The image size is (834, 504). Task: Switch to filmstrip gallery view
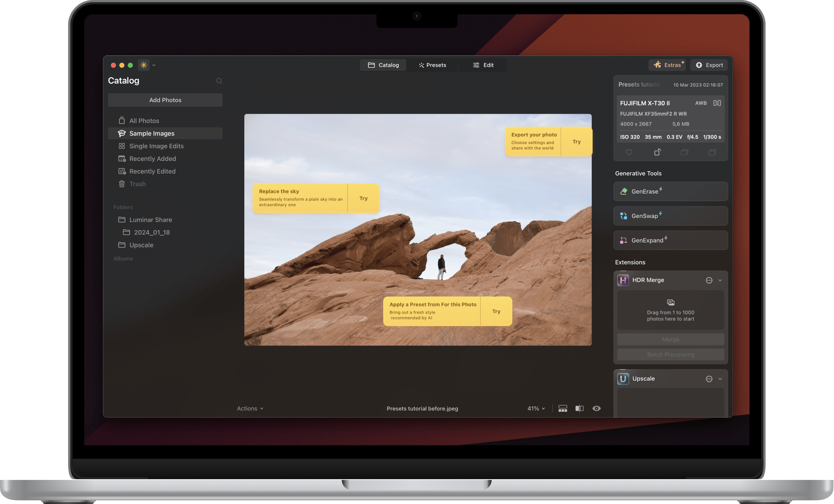pyautogui.click(x=563, y=408)
